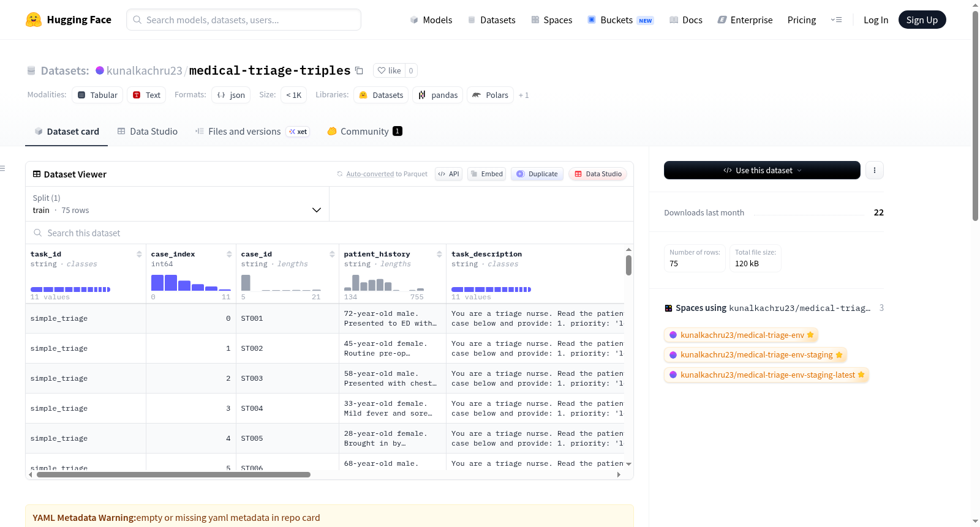Click the Text modality tag
This screenshot has height=527, width=980.
tap(146, 95)
